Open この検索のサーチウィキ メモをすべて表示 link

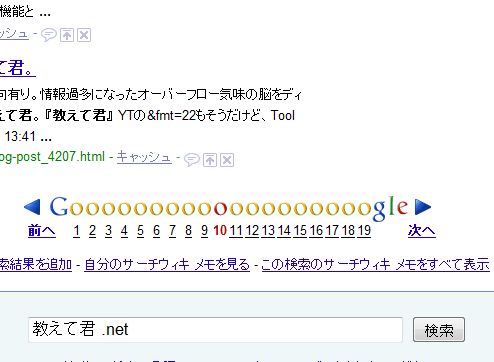click(375, 265)
